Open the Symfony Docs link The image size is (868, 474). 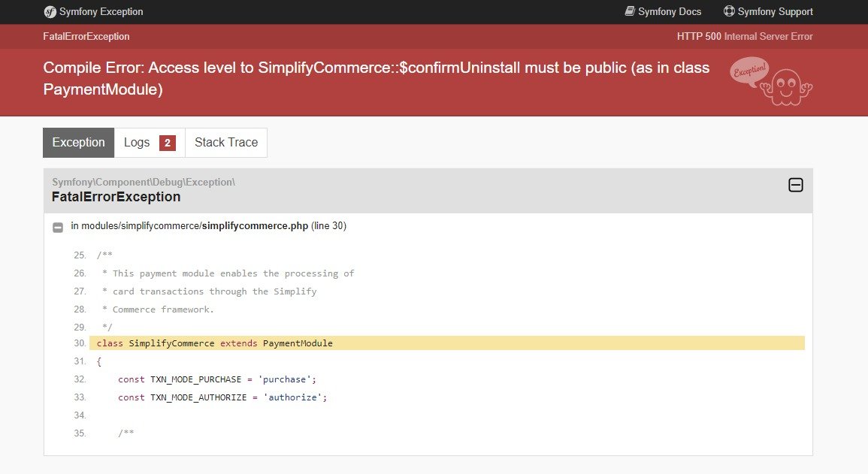[x=670, y=11]
